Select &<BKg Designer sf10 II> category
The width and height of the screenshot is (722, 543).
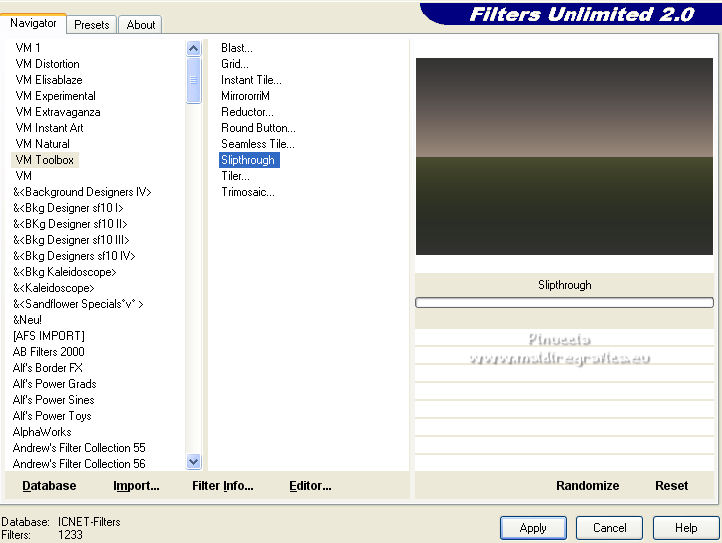tap(70, 224)
